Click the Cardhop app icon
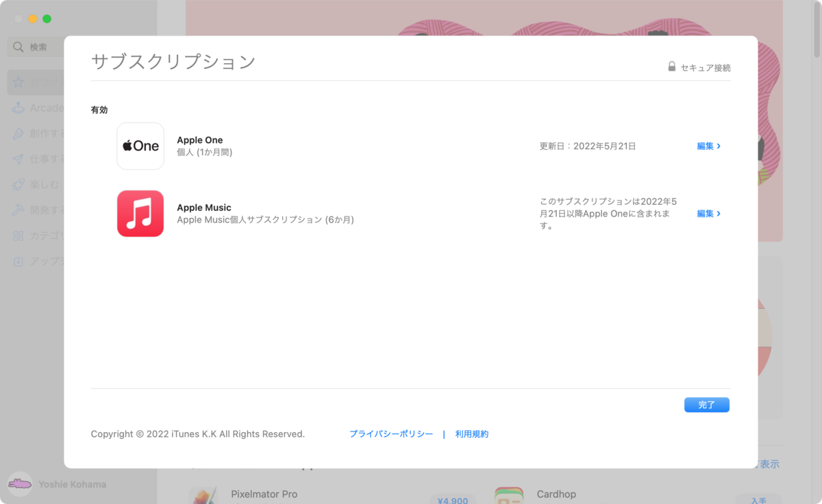This screenshot has height=504, width=822. (x=509, y=496)
